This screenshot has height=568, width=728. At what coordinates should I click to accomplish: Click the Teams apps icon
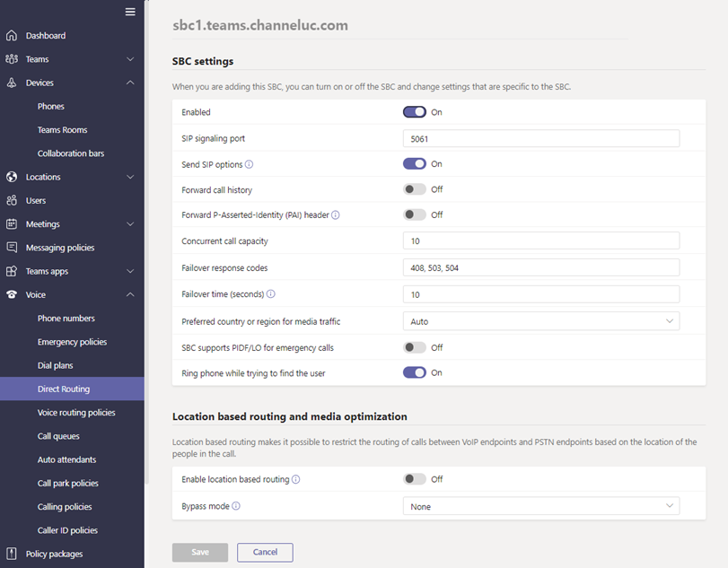12,271
